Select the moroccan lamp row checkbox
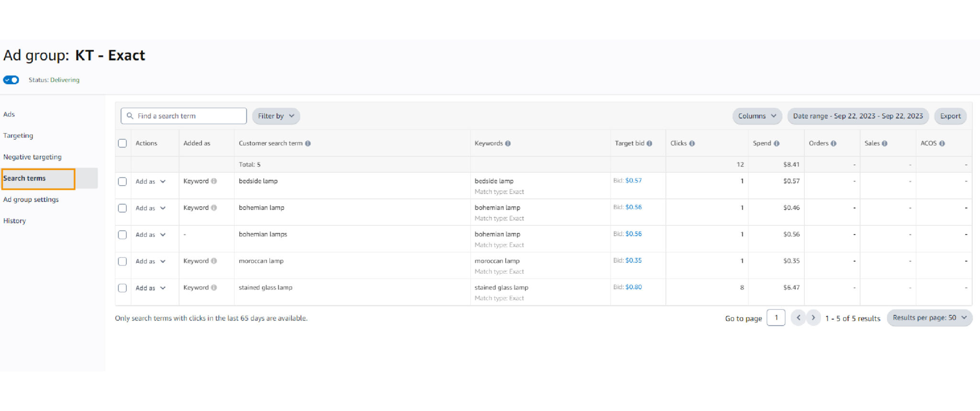The height and width of the screenshot is (411, 980). tap(122, 261)
